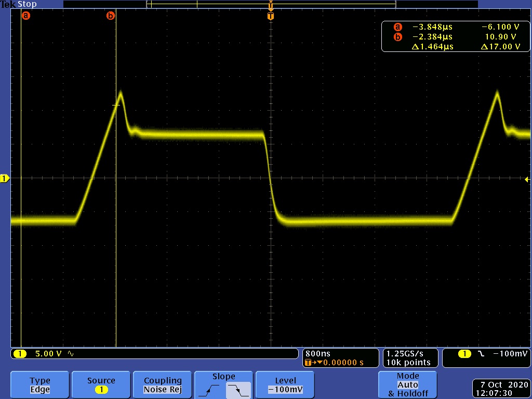
Task: Click the Tek logo
Action: pos(8,4)
